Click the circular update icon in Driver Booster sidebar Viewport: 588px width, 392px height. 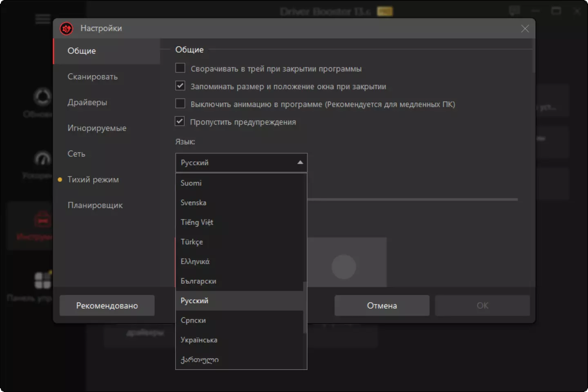pos(43,97)
